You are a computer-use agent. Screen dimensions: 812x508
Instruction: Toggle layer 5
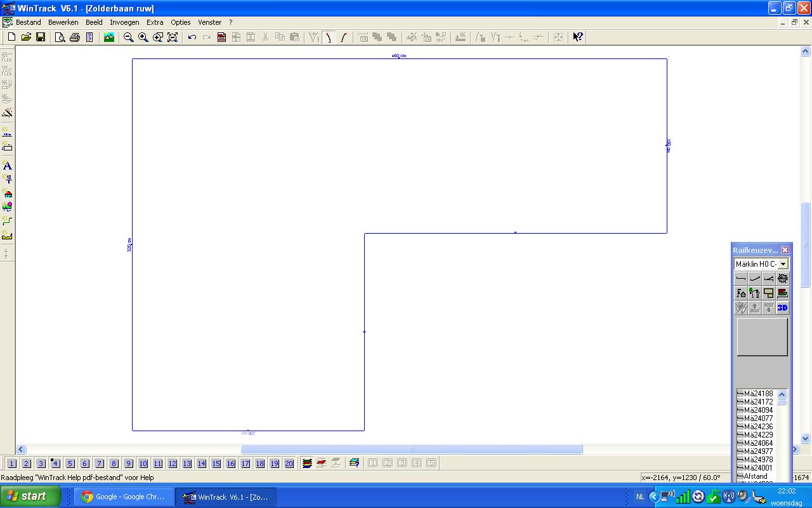tap(70, 463)
